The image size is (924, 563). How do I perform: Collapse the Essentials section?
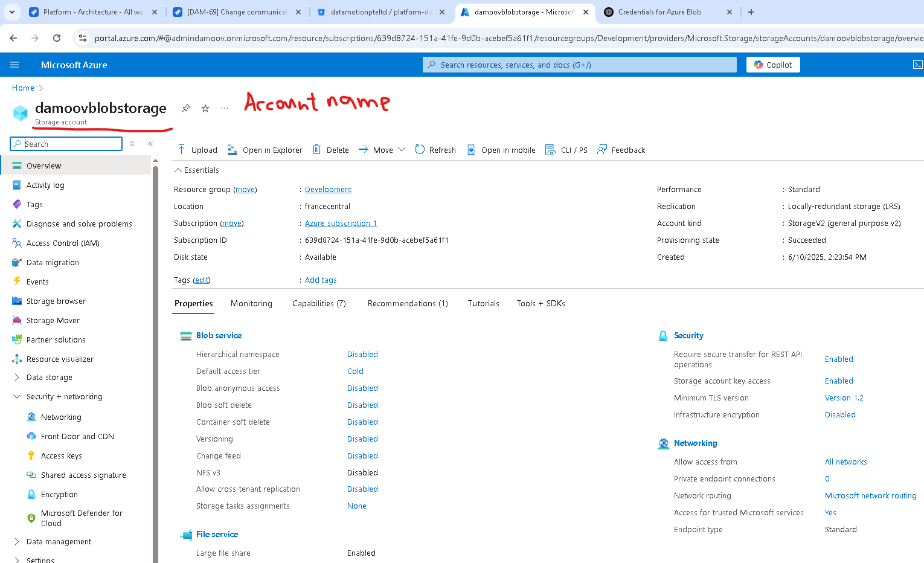[x=197, y=170]
